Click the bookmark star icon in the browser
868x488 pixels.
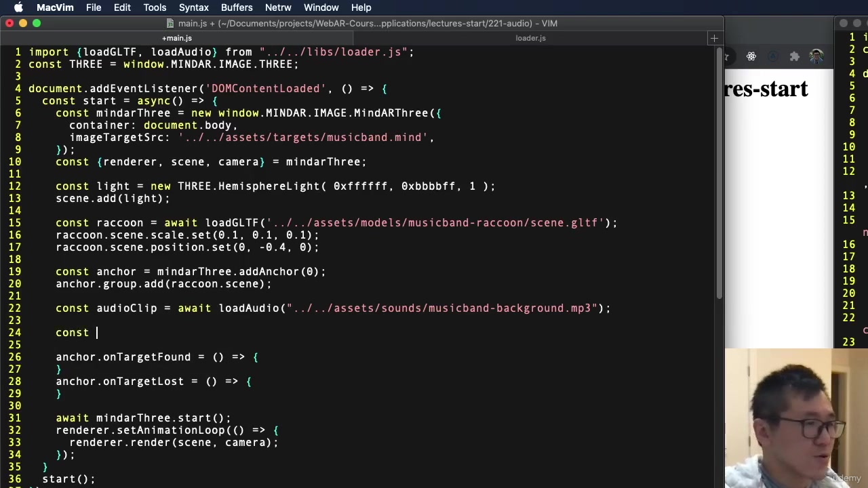pos(727,56)
